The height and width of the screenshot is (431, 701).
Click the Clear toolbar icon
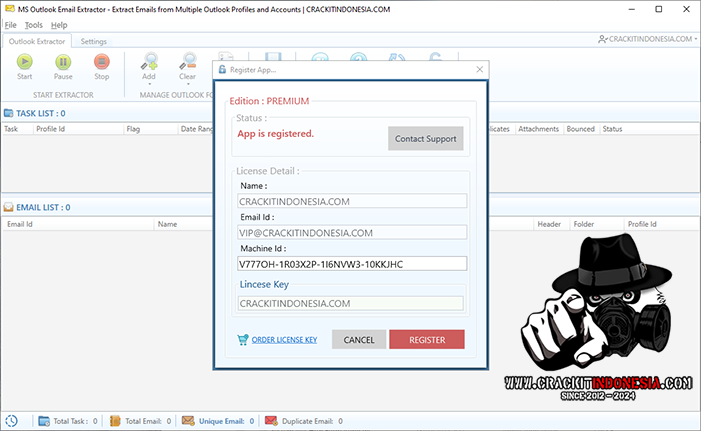(187, 62)
